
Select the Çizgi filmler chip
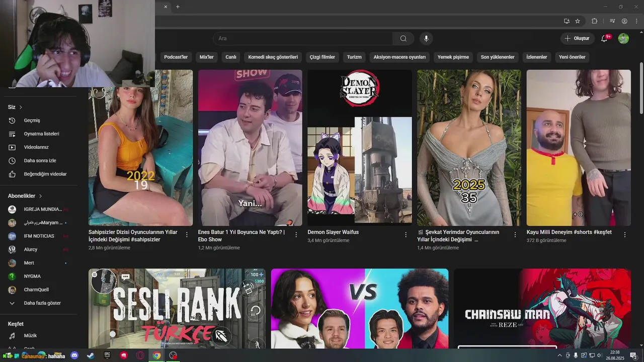tap(322, 57)
